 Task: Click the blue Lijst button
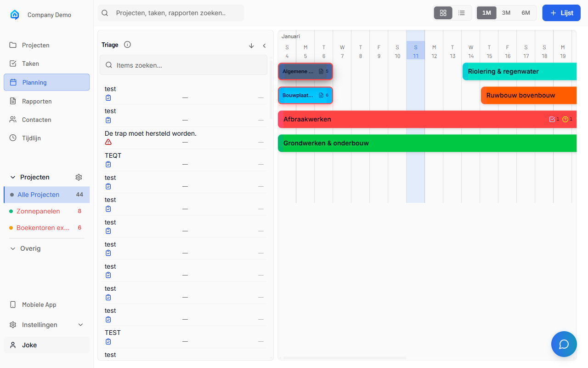(x=561, y=13)
